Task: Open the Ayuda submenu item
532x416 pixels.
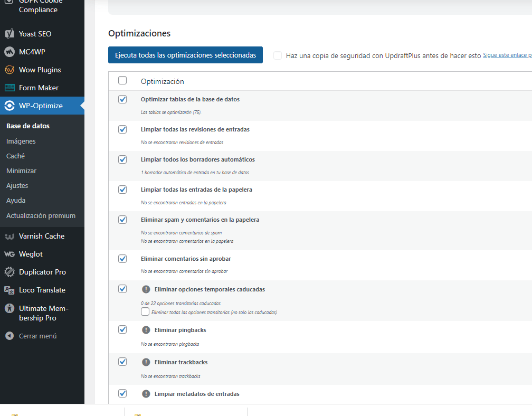Action: point(16,200)
